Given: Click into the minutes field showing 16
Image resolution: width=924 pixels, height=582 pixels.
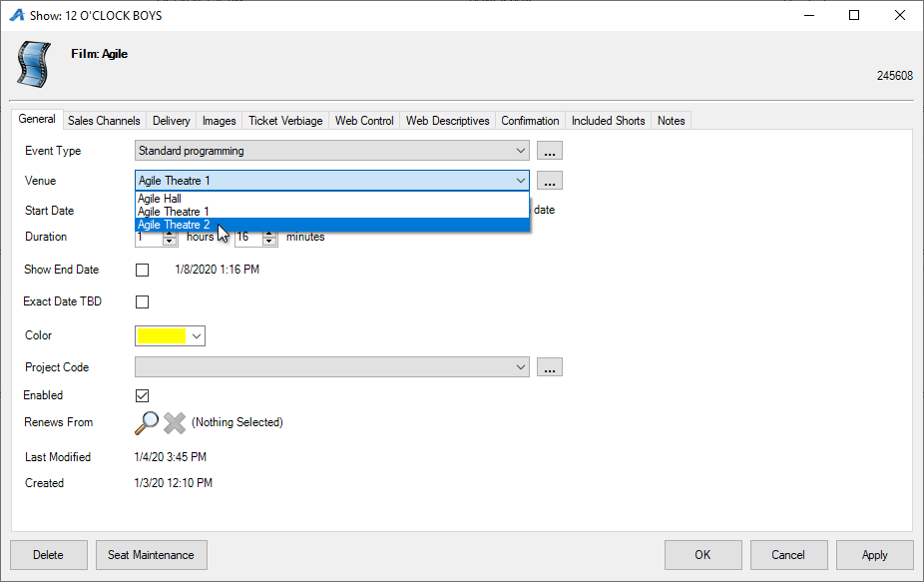Looking at the screenshot, I should [x=248, y=239].
